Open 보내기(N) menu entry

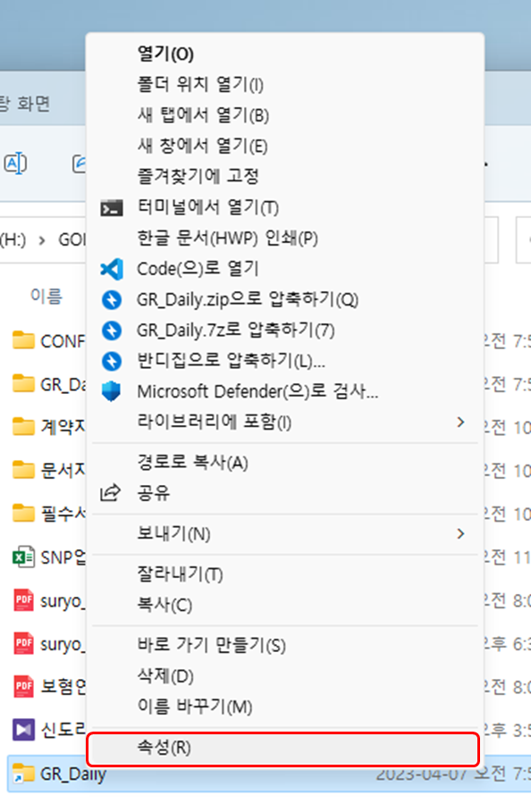284,533
